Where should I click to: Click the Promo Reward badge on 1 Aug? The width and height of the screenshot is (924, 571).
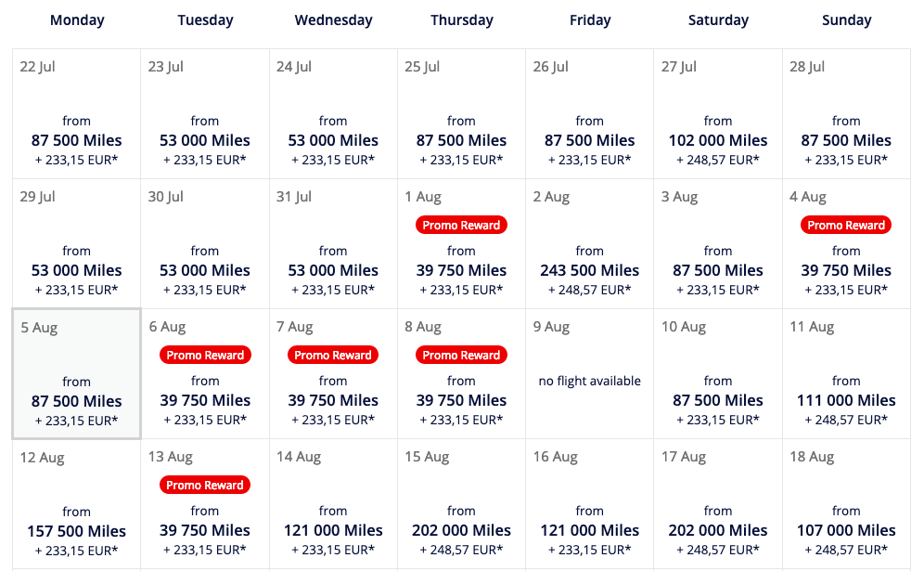click(461, 225)
